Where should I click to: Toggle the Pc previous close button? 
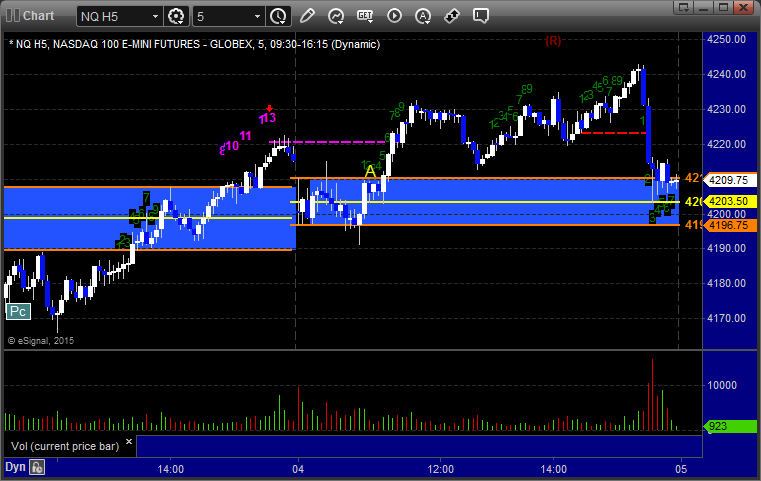click(18, 312)
